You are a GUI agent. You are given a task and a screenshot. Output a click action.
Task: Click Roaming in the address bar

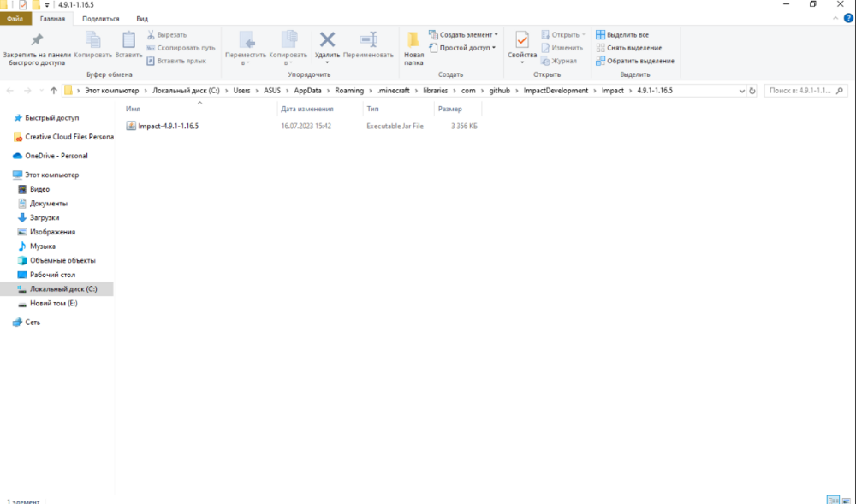pyautogui.click(x=349, y=91)
